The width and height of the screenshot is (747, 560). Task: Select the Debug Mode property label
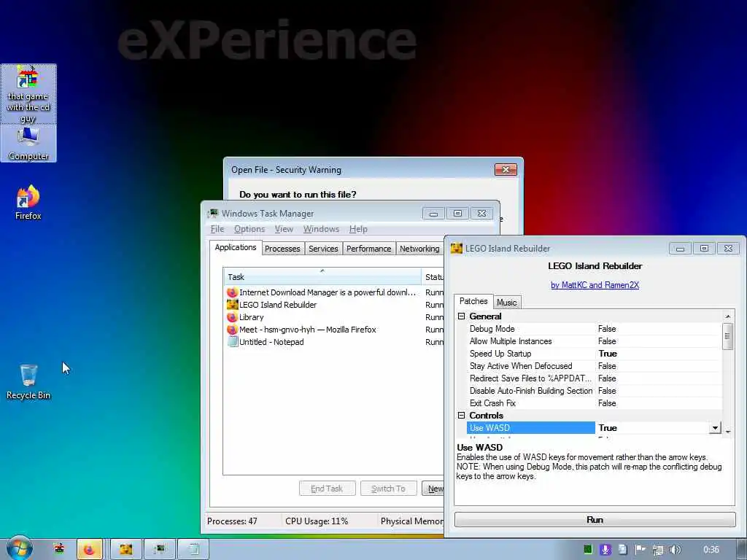[x=492, y=329]
